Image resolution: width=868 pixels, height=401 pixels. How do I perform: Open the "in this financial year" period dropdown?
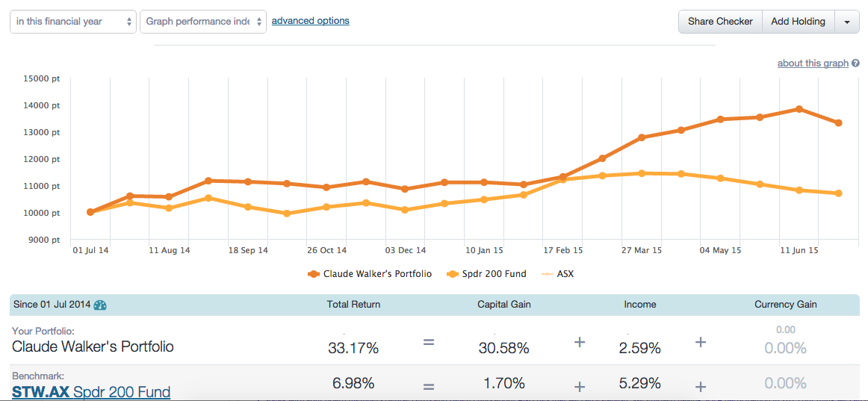pos(73,22)
